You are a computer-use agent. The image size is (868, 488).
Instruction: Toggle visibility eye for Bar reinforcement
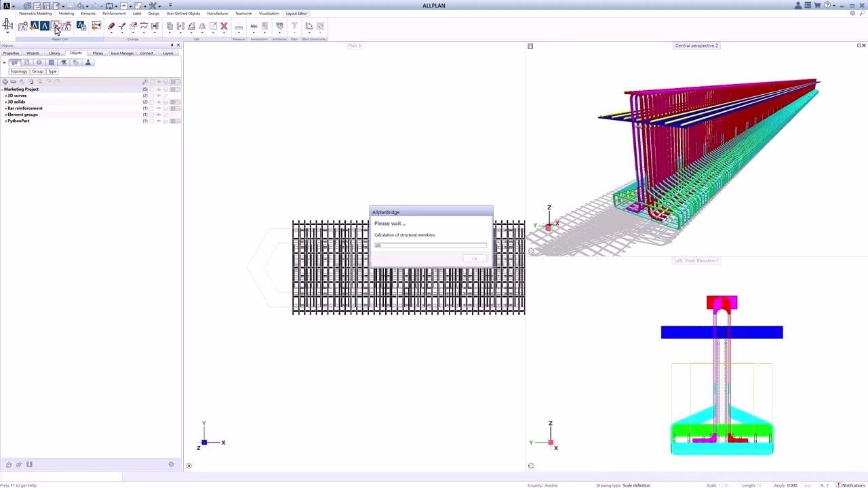pyautogui.click(x=159, y=108)
